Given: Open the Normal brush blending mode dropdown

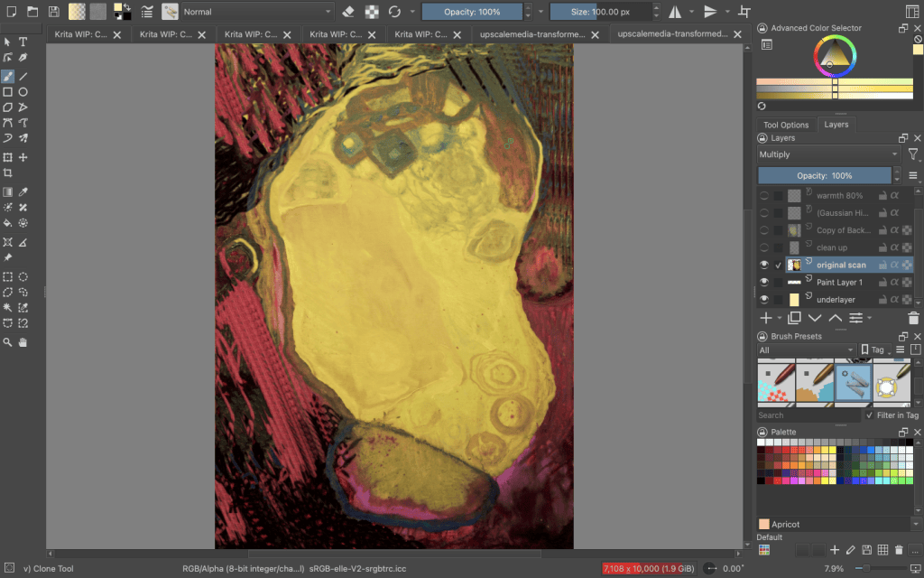Looking at the screenshot, I should tap(257, 11).
